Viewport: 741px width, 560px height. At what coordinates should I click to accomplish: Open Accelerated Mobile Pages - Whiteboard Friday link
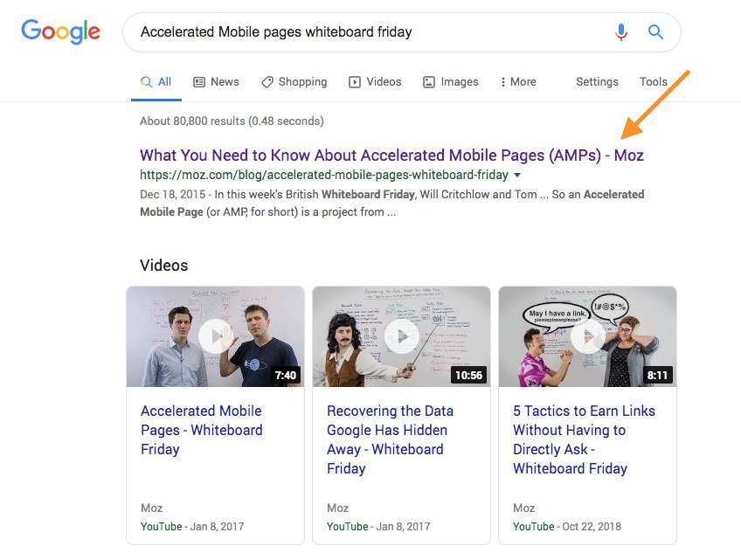[x=202, y=430]
